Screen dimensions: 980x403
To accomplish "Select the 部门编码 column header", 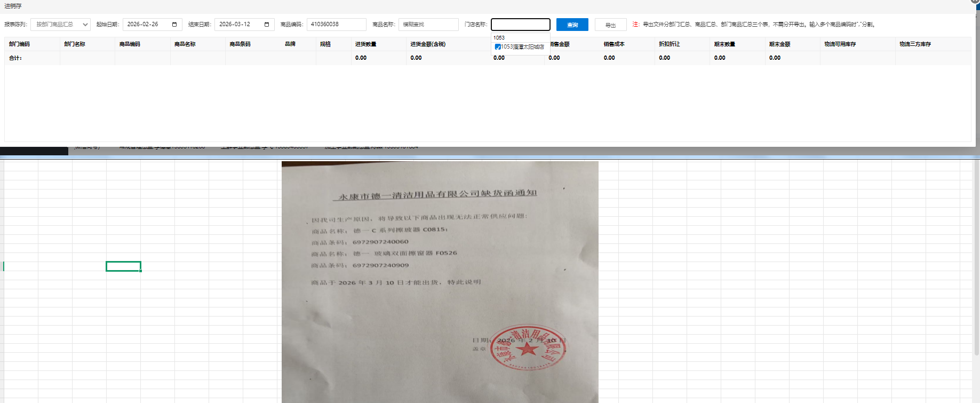I will [x=20, y=44].
